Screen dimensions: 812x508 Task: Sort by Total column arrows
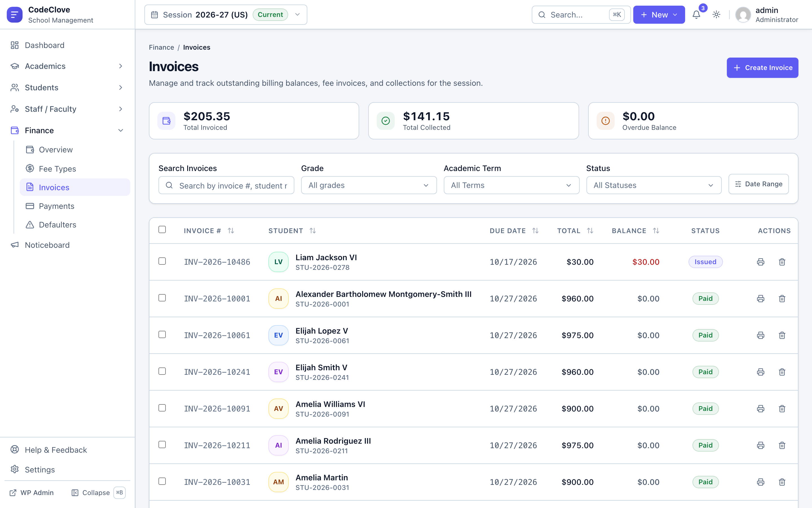point(590,231)
